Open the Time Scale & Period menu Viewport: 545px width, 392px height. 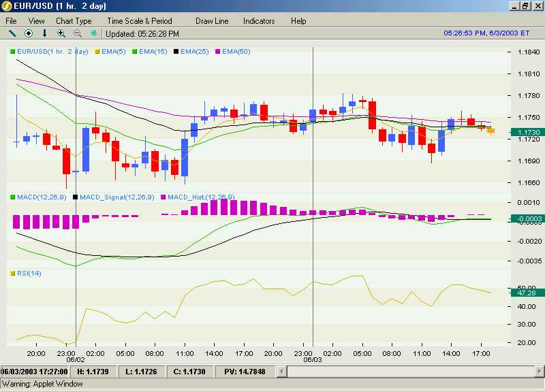tap(140, 21)
